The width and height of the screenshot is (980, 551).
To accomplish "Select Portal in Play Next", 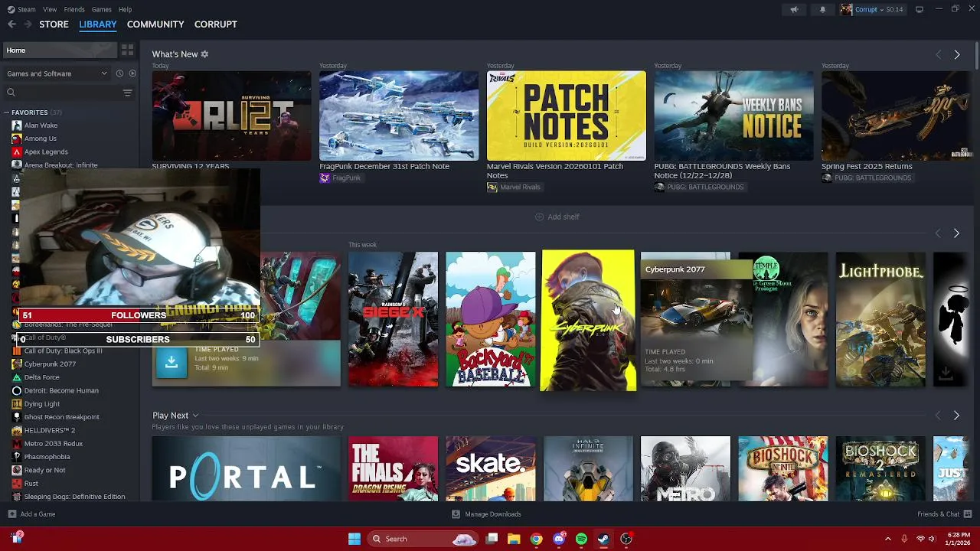I will [246, 468].
